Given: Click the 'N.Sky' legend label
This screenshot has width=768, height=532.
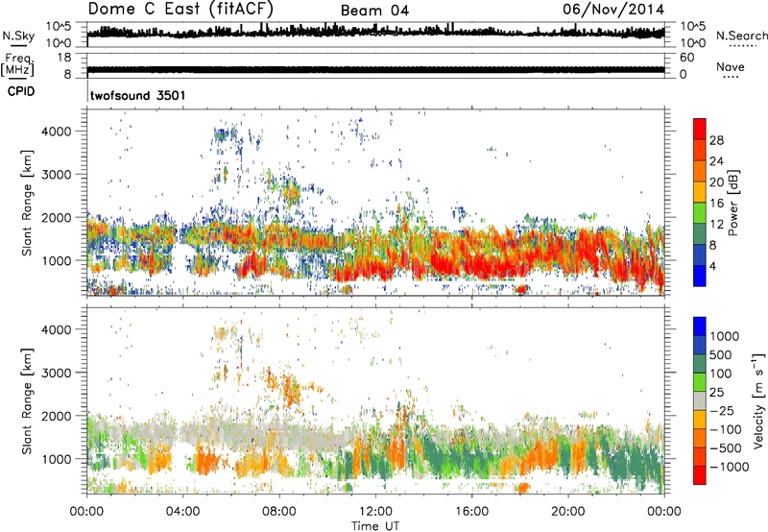Looking at the screenshot, I should 18,36.
